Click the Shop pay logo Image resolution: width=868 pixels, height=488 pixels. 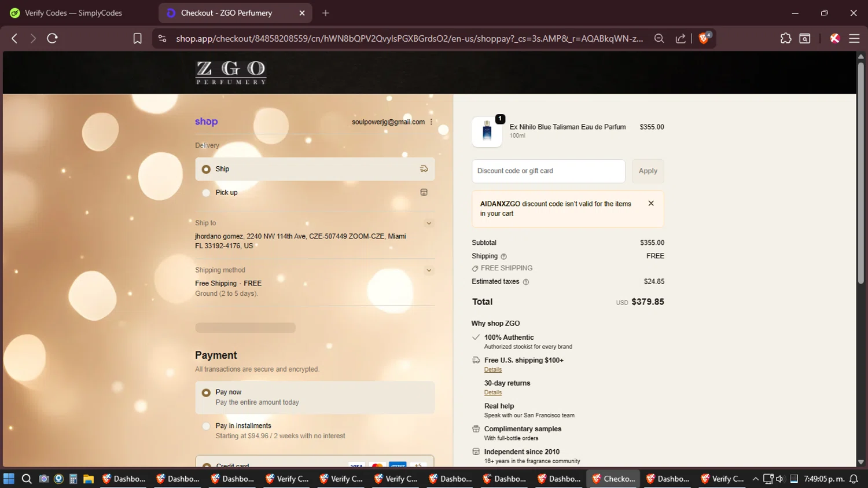(206, 122)
